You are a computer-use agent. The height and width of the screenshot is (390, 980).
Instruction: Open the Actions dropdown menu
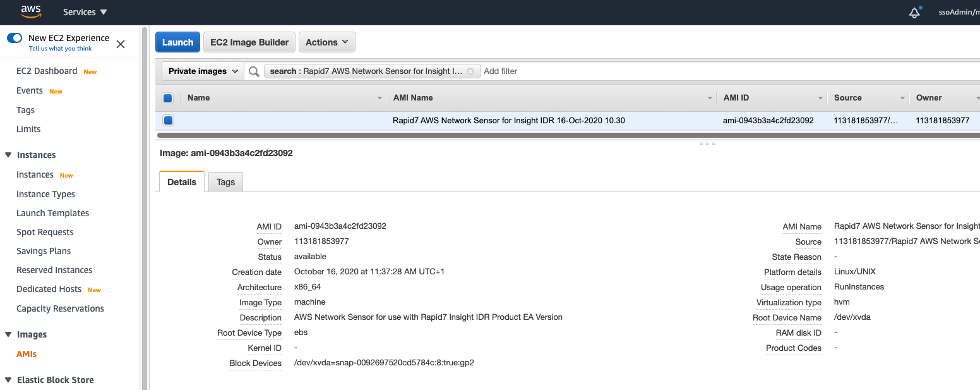coord(326,42)
